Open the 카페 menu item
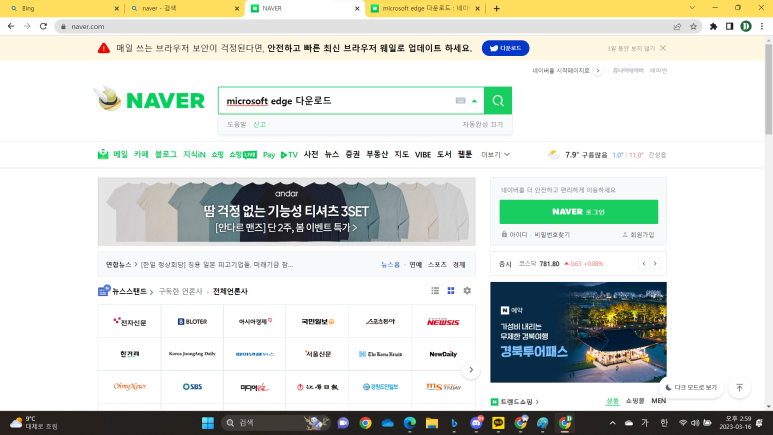The image size is (773, 435). click(141, 154)
